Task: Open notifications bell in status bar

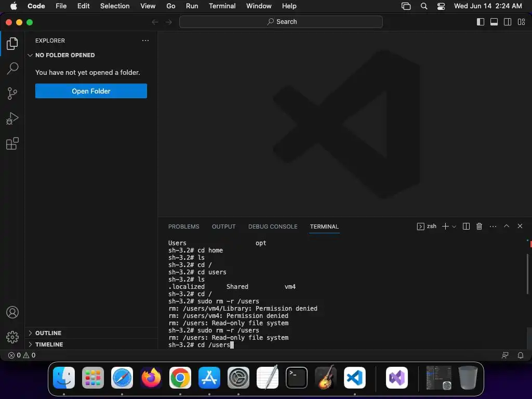Action: pyautogui.click(x=520, y=355)
